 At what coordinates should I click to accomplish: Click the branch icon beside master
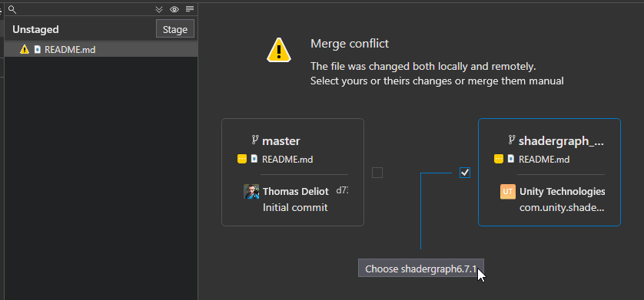point(255,140)
